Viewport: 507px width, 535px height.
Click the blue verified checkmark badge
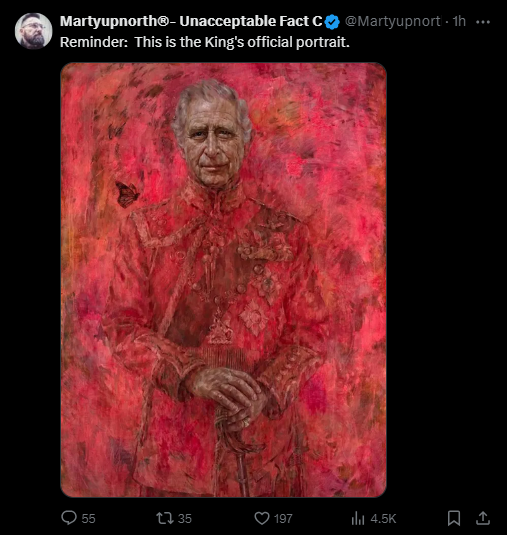coord(332,22)
